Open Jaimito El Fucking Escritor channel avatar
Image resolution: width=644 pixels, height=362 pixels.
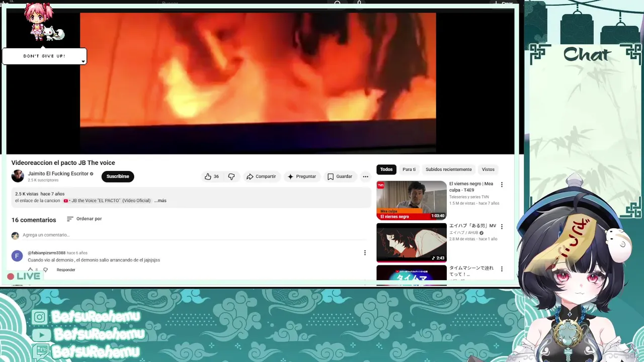(18, 176)
